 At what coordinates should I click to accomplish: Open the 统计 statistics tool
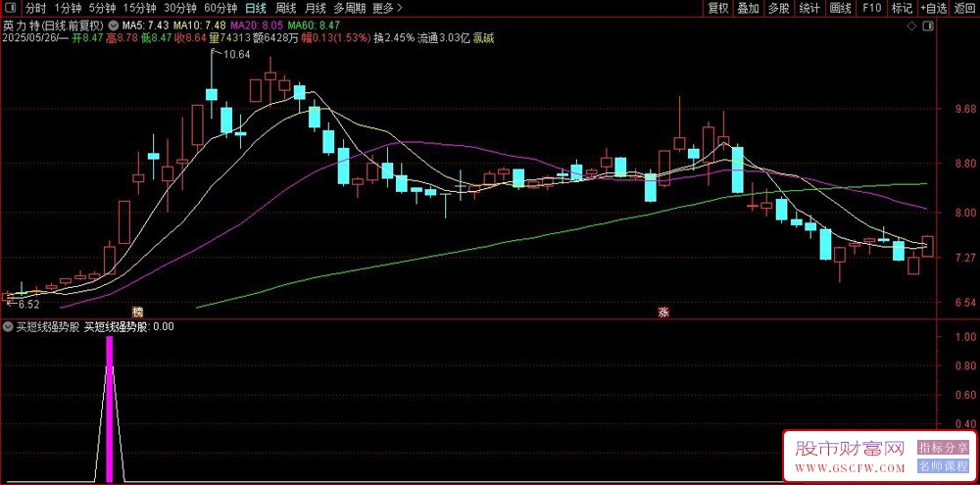809,8
